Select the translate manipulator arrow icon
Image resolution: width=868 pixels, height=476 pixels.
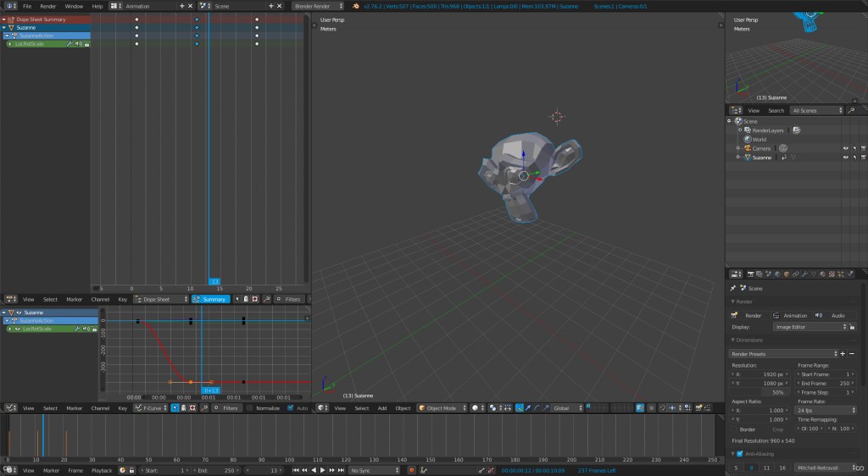tap(528, 408)
